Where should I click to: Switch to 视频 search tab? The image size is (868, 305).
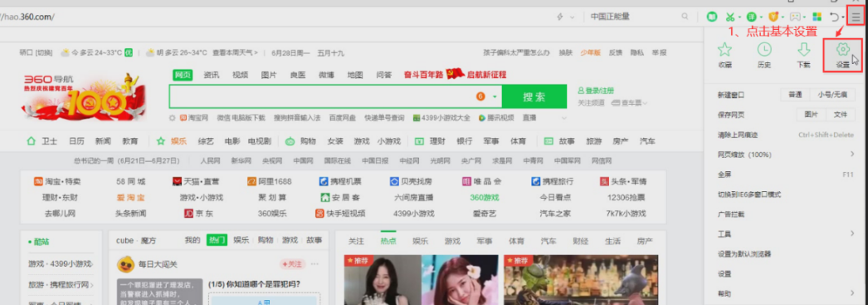(241, 76)
